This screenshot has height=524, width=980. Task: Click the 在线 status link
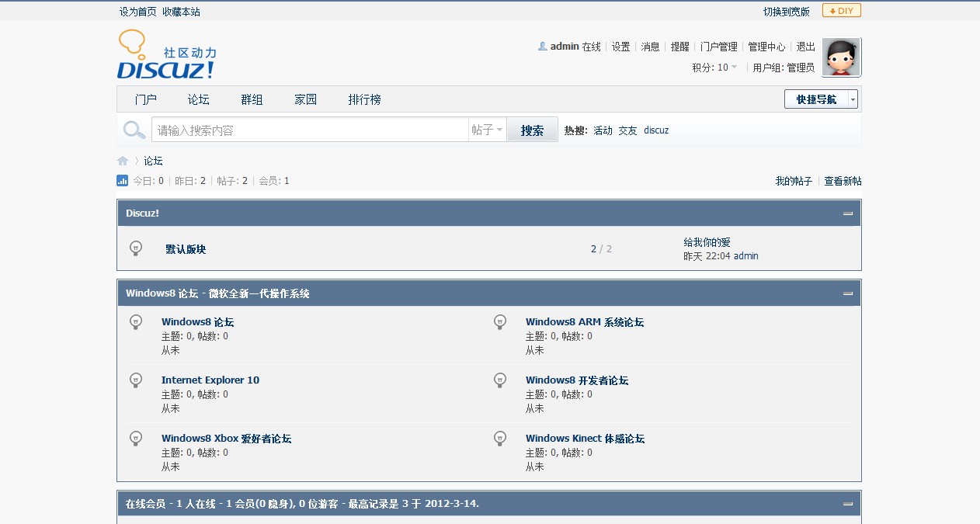tap(592, 47)
